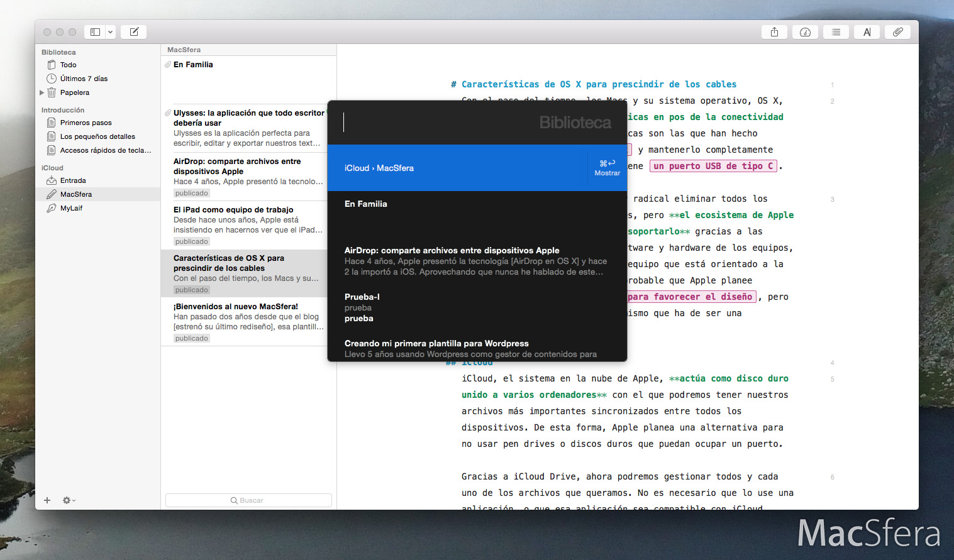Click the attachment icon on En Familia sheet
Viewport: 954px width, 560px height.
(168, 65)
